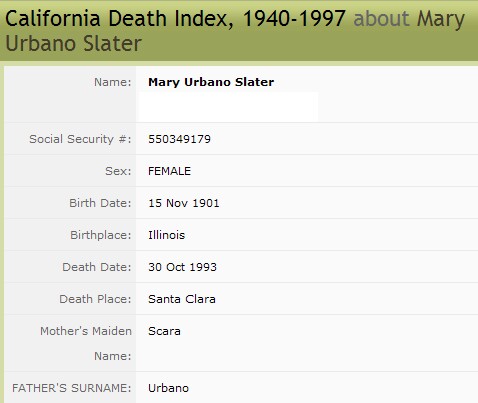The width and height of the screenshot is (478, 403).
Task: Click the Sex value FEMALE
Action: pyautogui.click(x=169, y=171)
